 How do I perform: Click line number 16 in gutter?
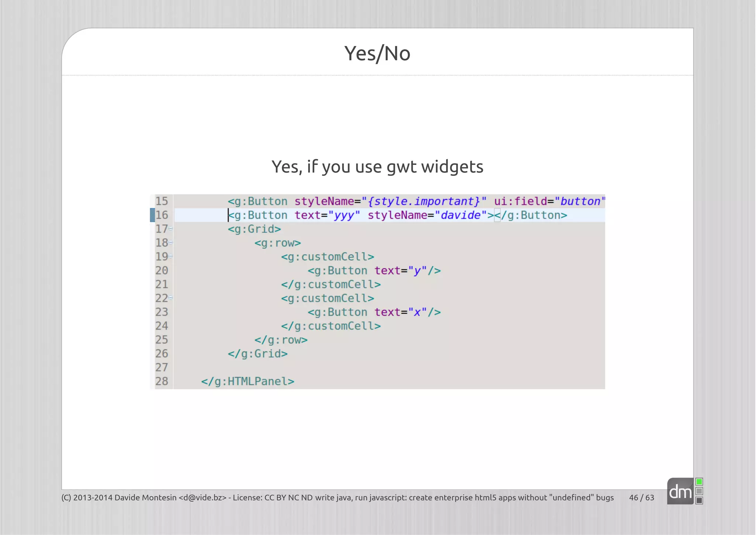pyautogui.click(x=162, y=215)
